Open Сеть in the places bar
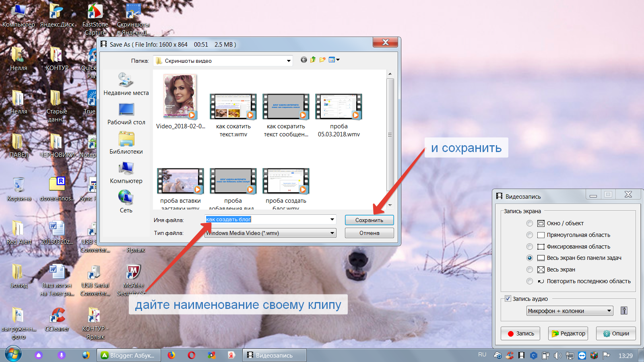 (x=126, y=202)
